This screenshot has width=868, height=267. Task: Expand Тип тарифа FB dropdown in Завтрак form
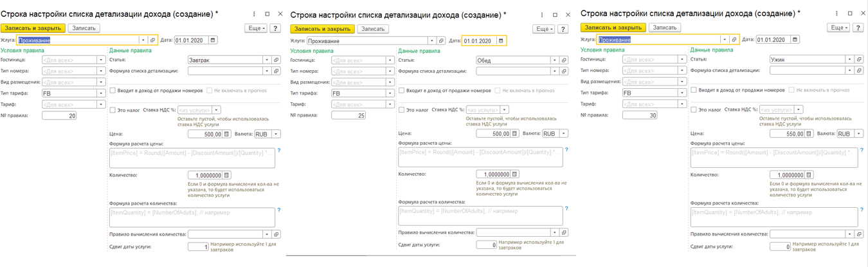point(101,93)
